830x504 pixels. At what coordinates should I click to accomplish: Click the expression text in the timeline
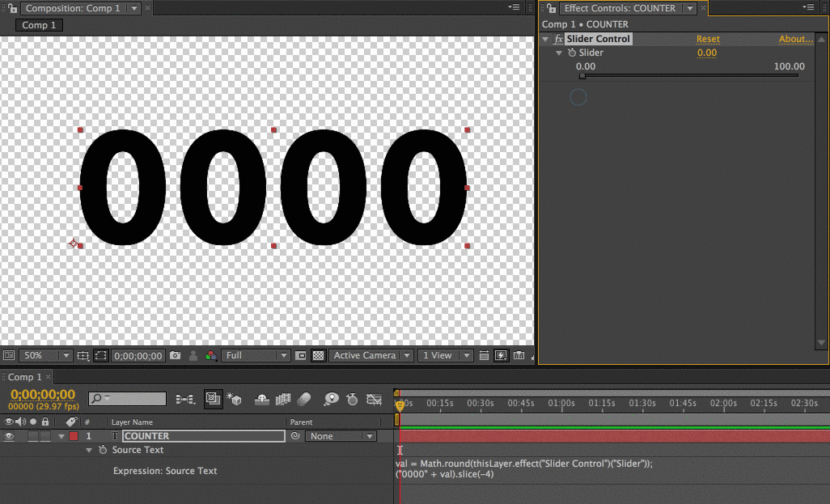point(524,468)
